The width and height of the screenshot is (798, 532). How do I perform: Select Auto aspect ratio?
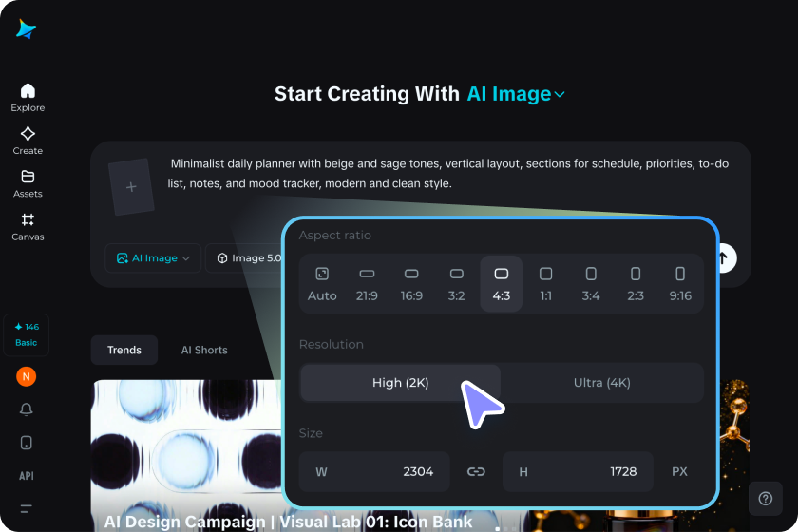click(x=322, y=284)
